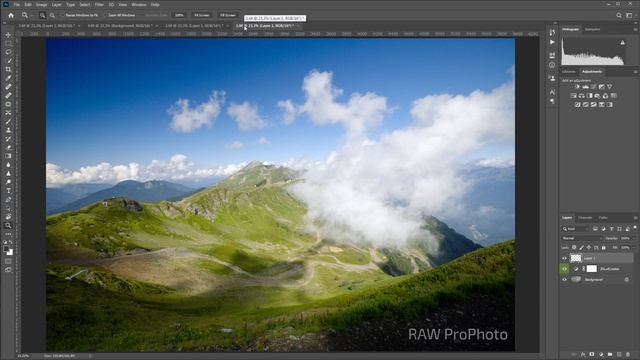Select the Crop tool
640x360 pixels.
tap(8, 69)
